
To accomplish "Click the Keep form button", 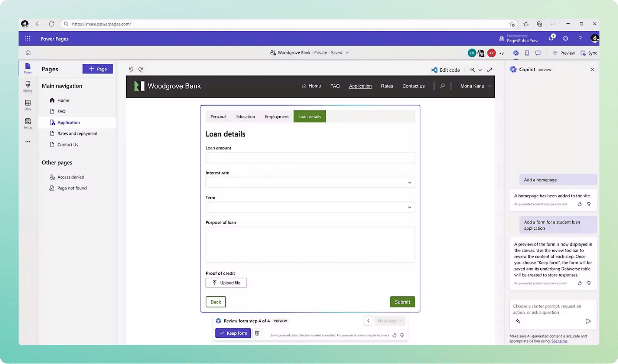I will click(x=233, y=333).
